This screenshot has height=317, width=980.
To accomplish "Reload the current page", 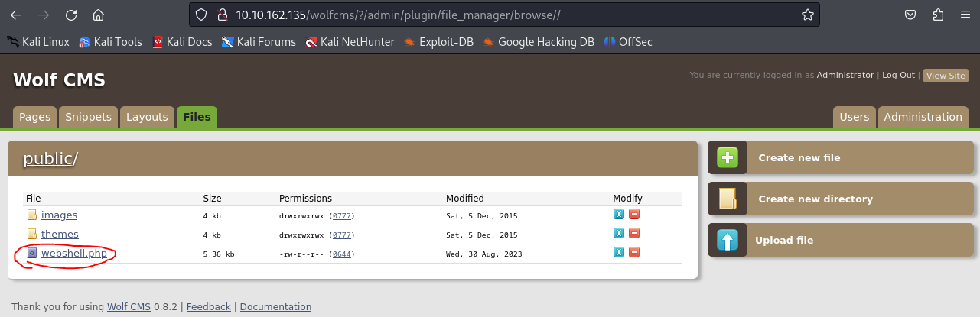I will [x=71, y=15].
